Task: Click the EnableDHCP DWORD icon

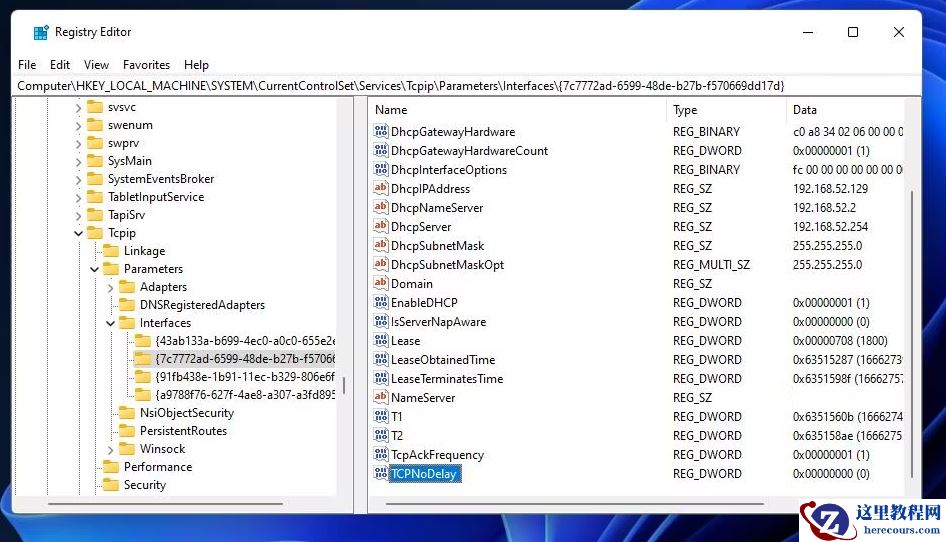Action: coord(381,302)
